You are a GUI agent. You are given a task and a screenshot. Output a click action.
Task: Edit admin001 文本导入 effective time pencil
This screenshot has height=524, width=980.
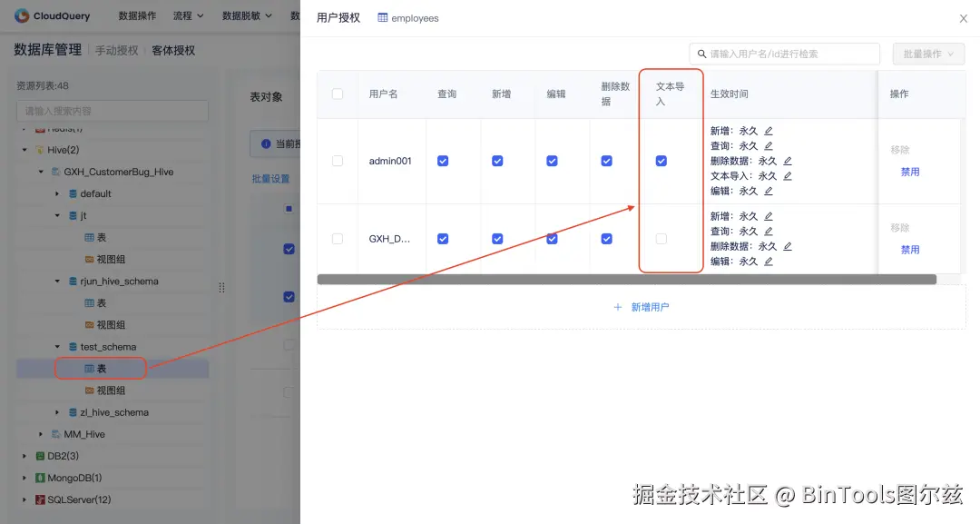pyautogui.click(x=788, y=175)
